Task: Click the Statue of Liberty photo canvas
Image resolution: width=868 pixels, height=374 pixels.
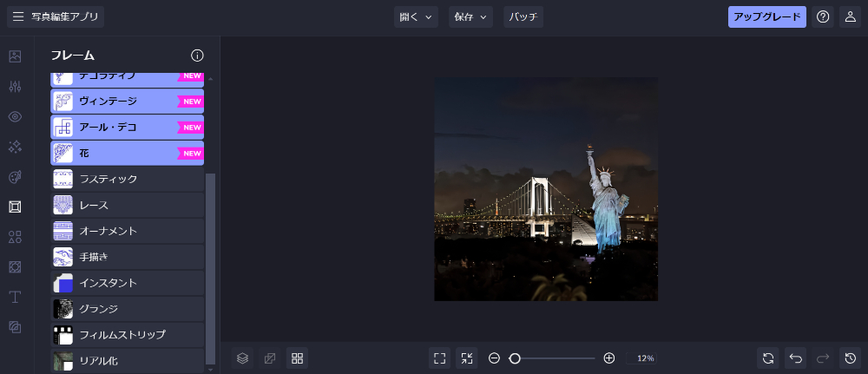Action: (x=546, y=188)
